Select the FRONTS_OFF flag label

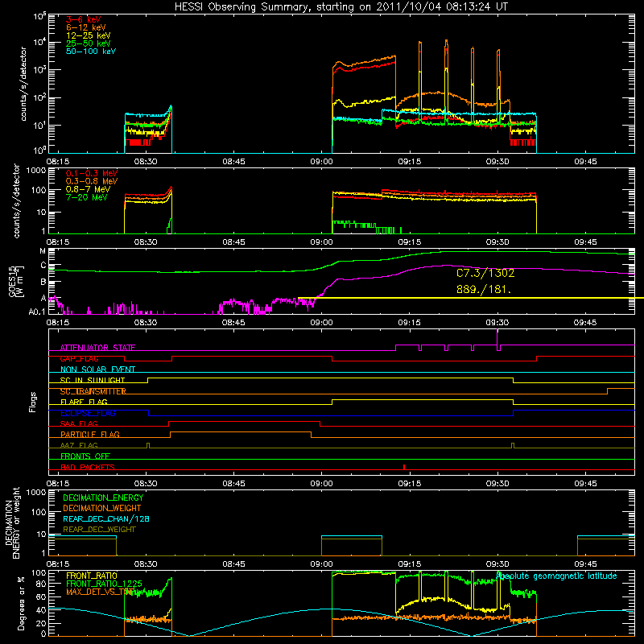(85, 456)
